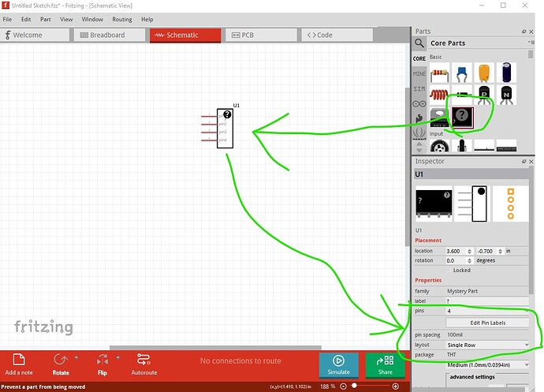Click the U1 mystery part on canvas
Image resolution: width=544 pixels, height=392 pixels.
point(225,129)
